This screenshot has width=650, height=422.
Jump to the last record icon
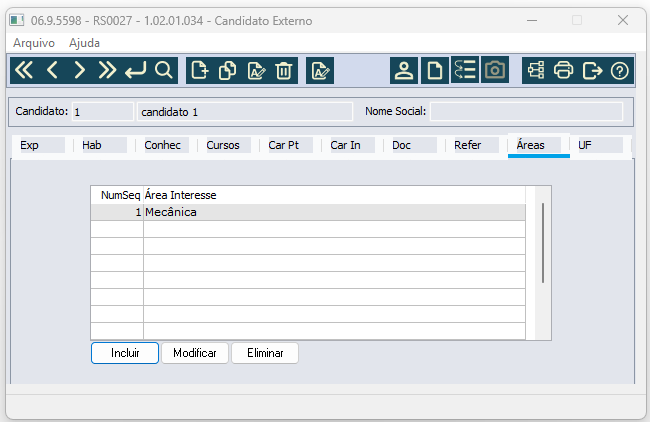click(x=107, y=70)
